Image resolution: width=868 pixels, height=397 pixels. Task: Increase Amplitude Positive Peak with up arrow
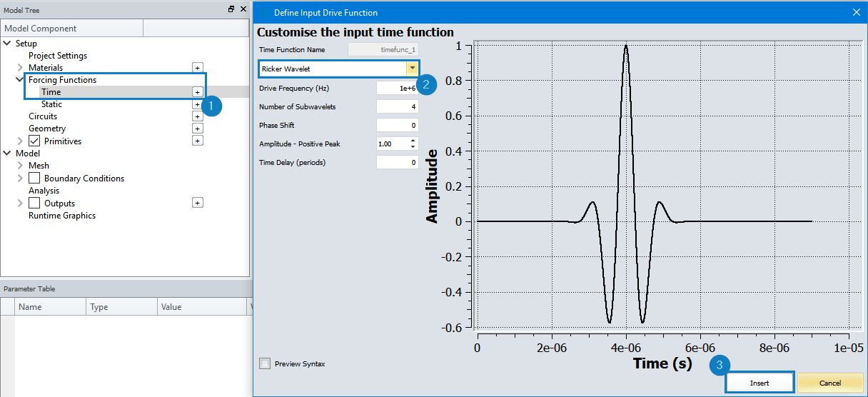point(413,141)
